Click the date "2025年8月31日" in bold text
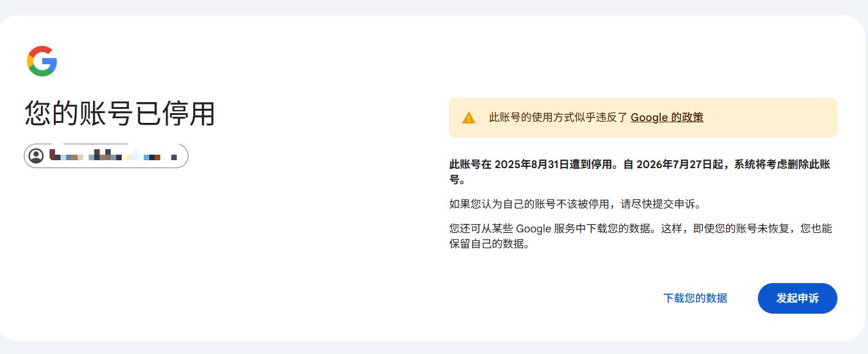Image resolution: width=868 pixels, height=354 pixels. point(529,164)
